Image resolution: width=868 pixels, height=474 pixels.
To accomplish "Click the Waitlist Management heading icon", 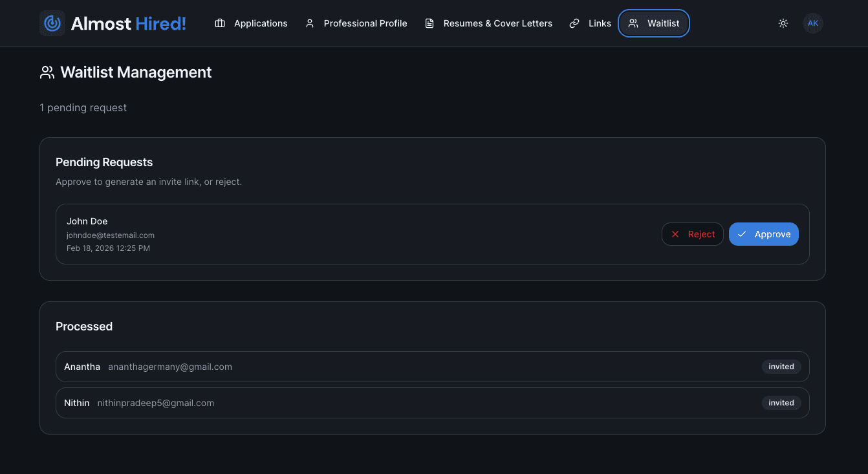I will [x=47, y=72].
